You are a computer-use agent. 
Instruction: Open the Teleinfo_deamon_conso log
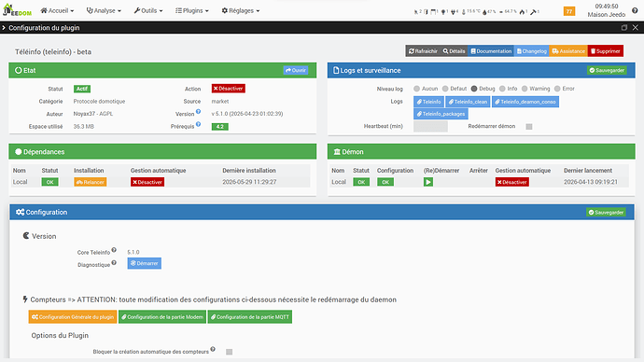pyautogui.click(x=525, y=102)
